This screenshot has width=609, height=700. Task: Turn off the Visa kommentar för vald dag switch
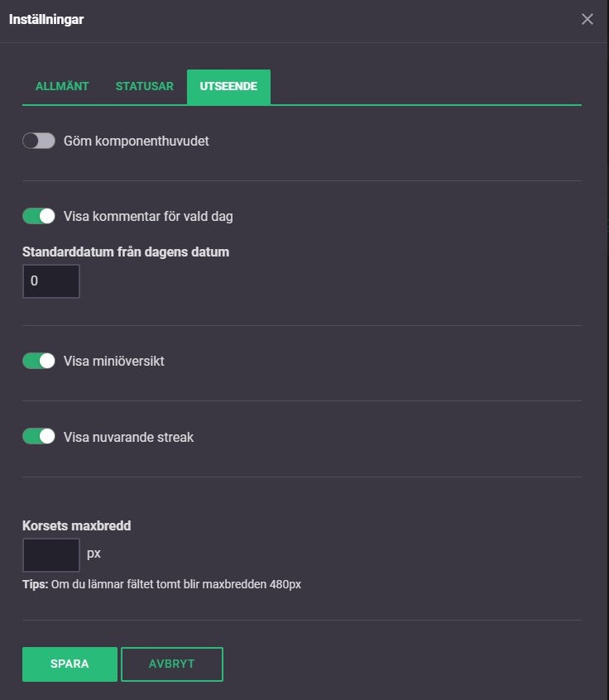point(39,216)
